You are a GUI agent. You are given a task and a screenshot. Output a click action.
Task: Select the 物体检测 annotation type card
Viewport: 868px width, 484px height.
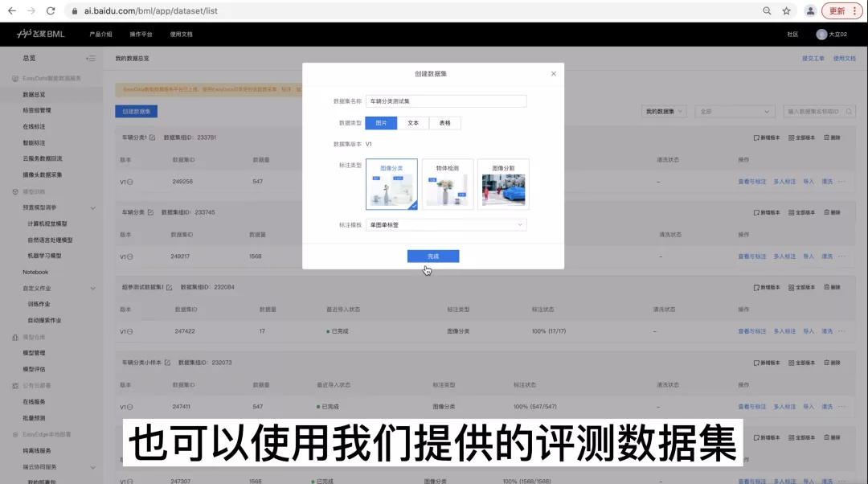[x=448, y=184]
